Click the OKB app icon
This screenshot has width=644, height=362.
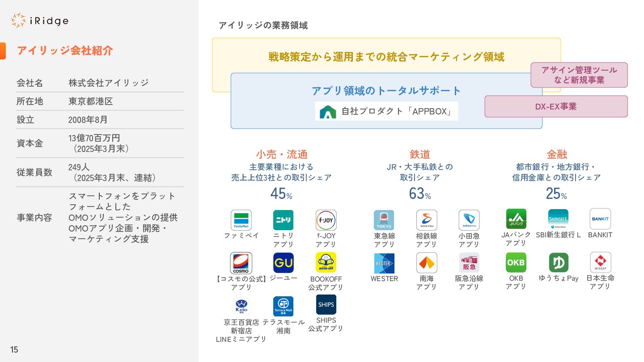(x=516, y=262)
